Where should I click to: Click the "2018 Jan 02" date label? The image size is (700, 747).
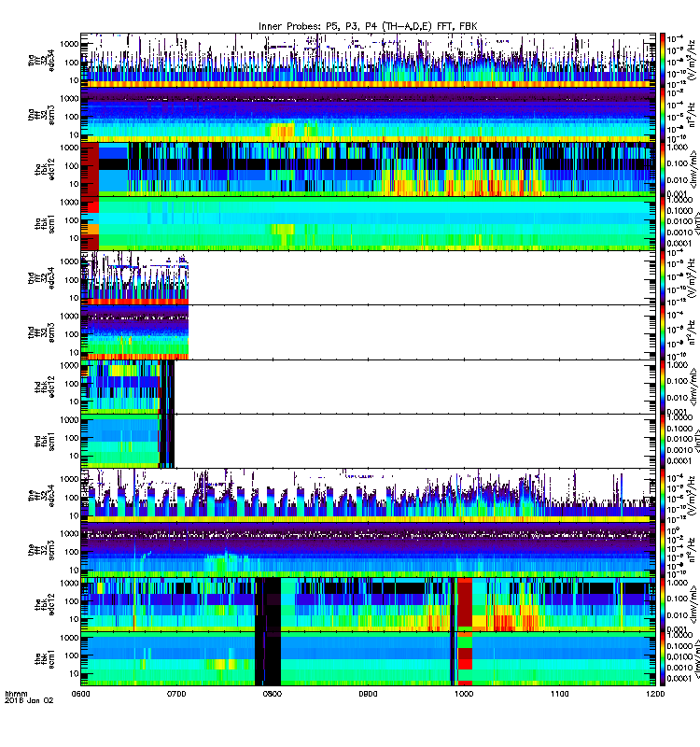pos(29,701)
